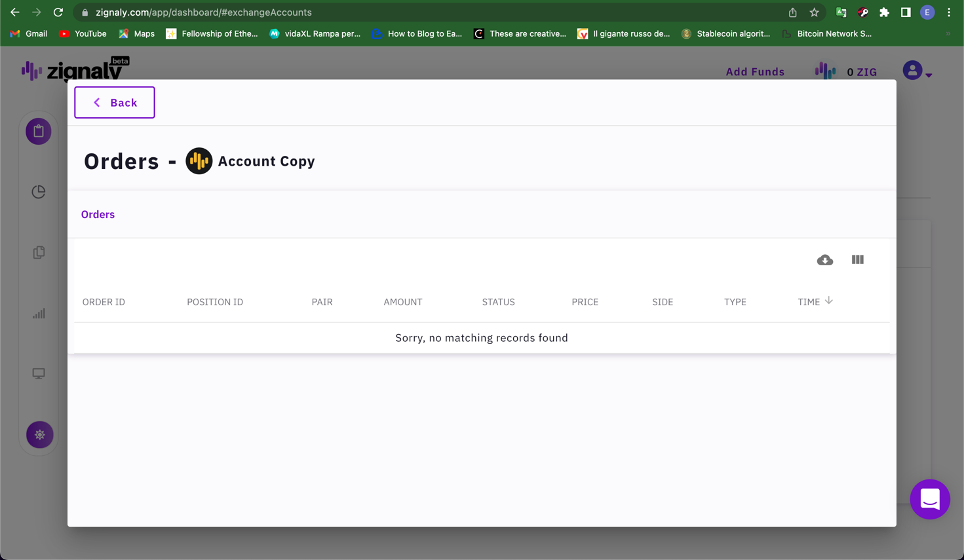Open the monitor sidebar icon
Image resolution: width=964 pixels, height=560 pixels.
(x=39, y=374)
